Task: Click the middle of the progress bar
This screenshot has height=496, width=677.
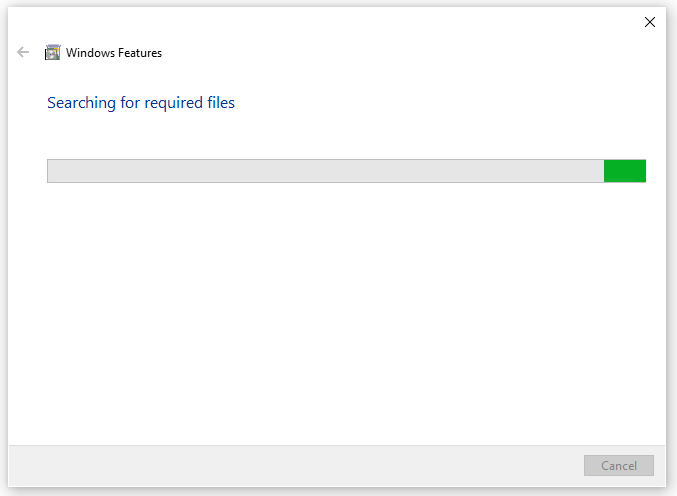Action: tap(346, 171)
